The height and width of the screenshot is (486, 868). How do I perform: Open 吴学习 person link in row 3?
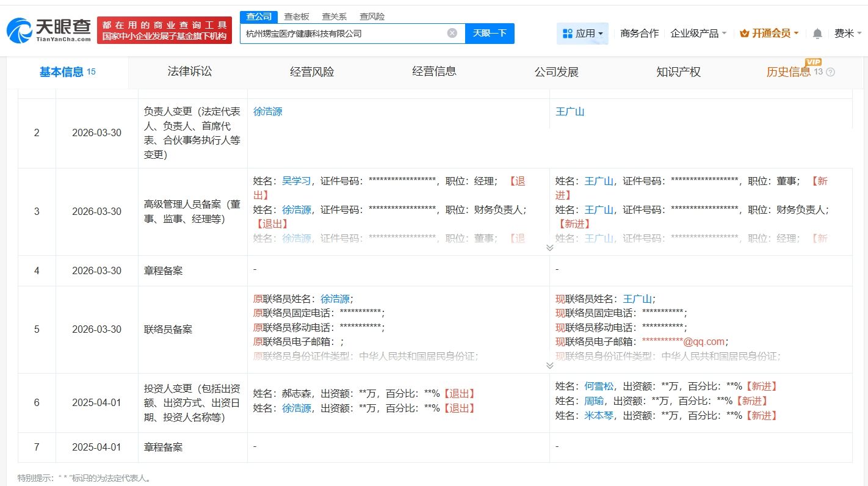(297, 181)
